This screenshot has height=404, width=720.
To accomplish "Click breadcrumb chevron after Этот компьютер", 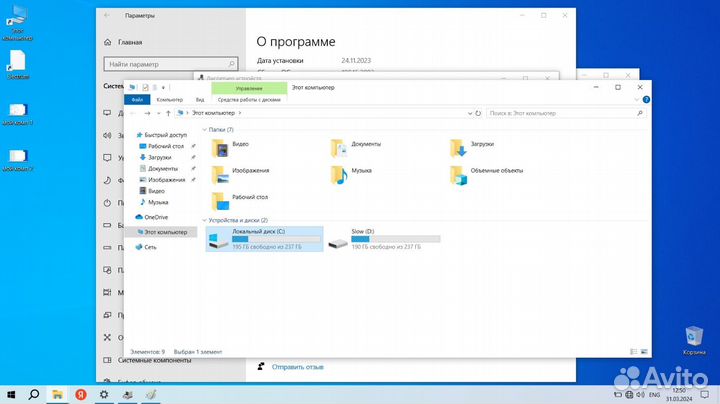I will point(240,113).
